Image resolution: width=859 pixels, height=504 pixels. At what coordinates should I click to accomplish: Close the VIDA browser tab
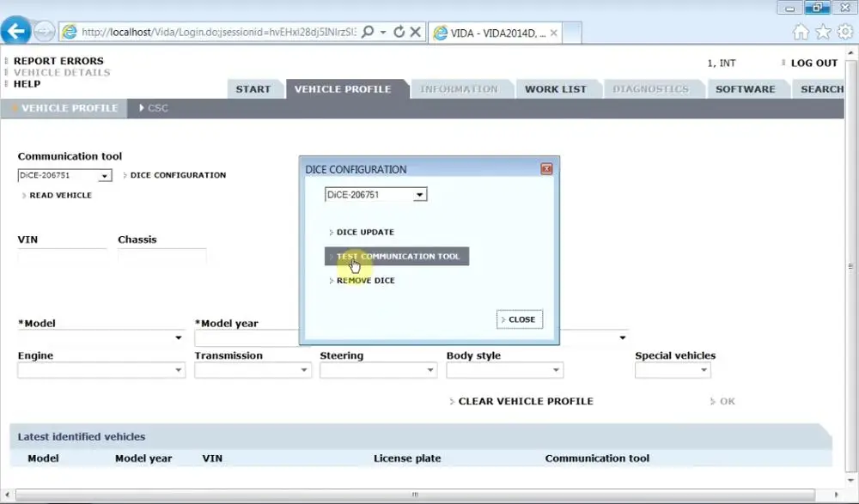[554, 33]
